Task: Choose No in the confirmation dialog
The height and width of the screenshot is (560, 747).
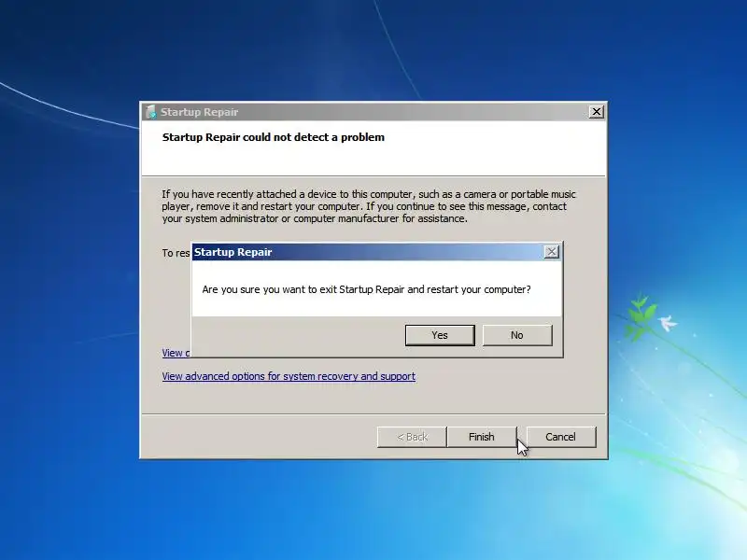Action: point(517,335)
